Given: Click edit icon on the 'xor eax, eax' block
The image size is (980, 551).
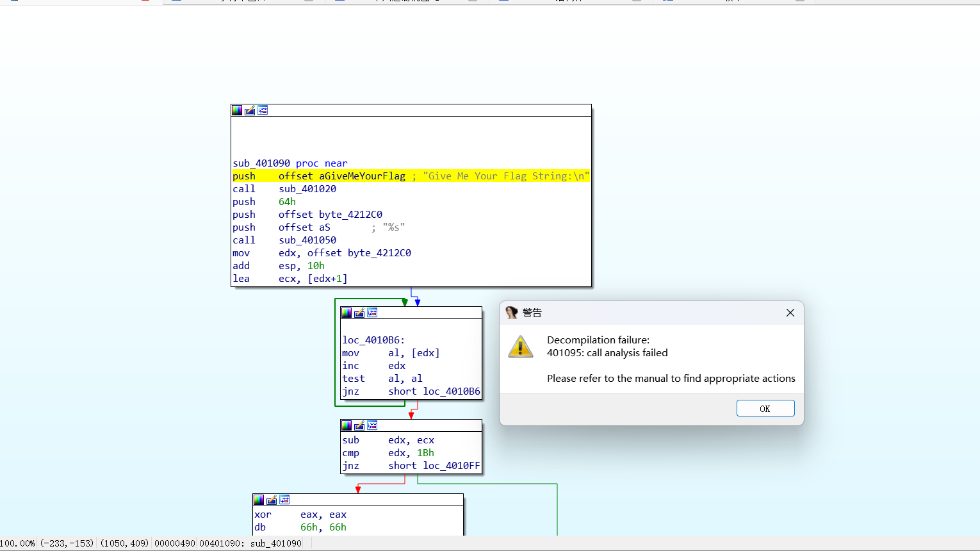Looking at the screenshot, I should pos(272,500).
